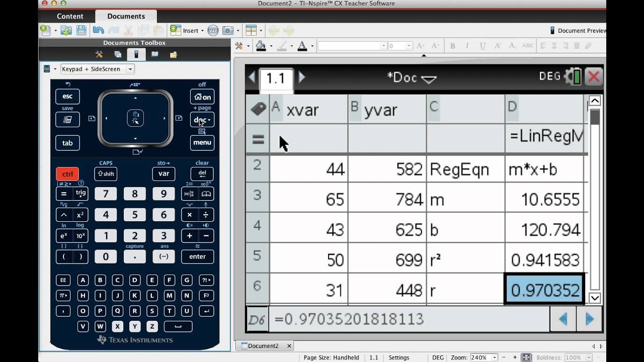The image size is (644, 362).
Task: Select spreadsheet cell D6 with value 0.970352
Action: point(544,290)
